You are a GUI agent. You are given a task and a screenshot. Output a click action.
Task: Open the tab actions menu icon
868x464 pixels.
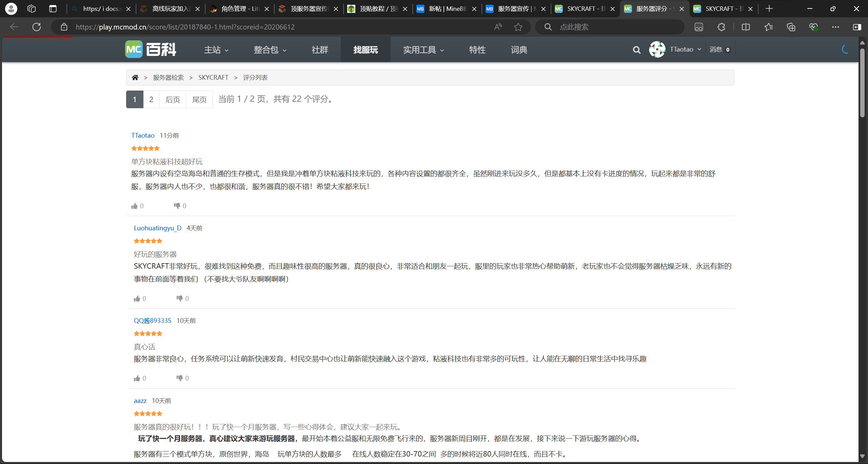click(53, 8)
